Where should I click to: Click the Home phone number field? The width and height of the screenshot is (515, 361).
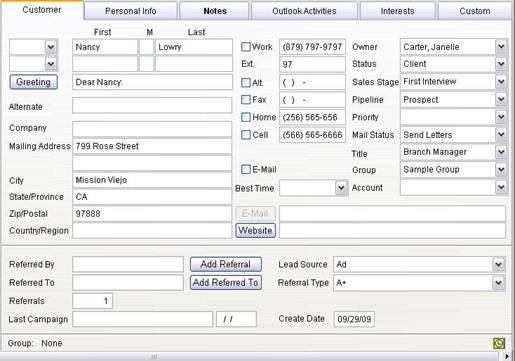312,117
